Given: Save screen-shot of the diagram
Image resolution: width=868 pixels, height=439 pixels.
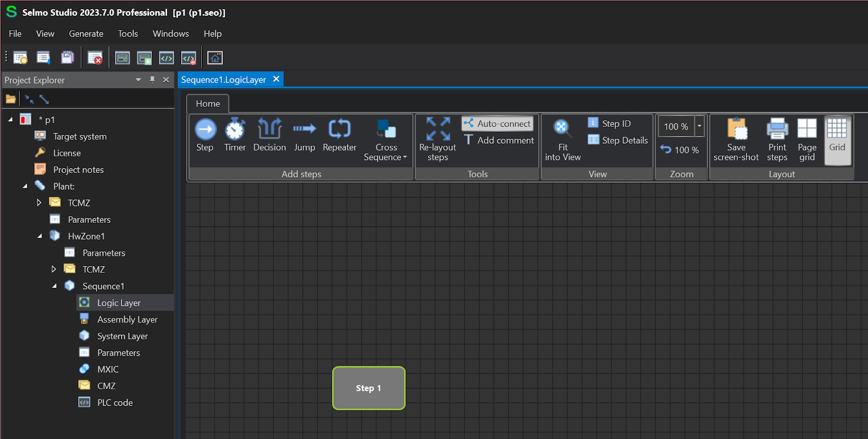Looking at the screenshot, I should pos(736,140).
